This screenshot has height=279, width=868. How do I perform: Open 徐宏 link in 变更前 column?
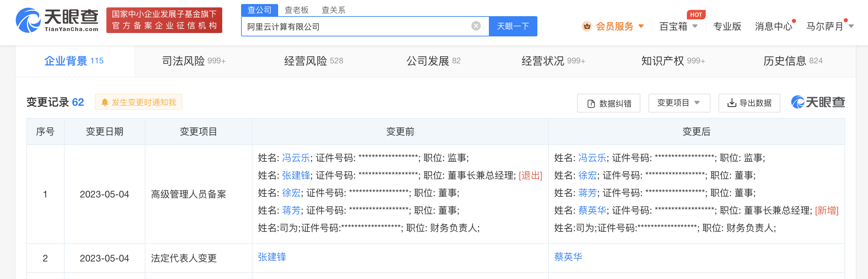click(x=291, y=193)
